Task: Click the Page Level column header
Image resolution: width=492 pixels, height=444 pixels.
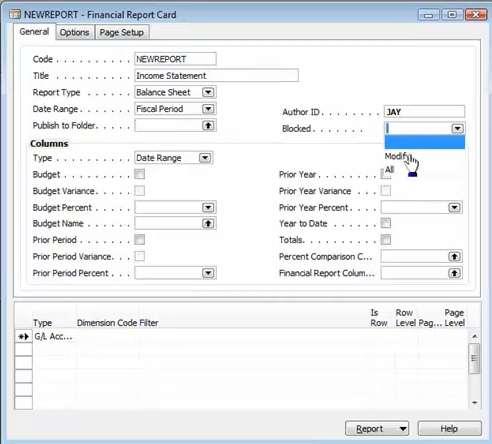Action: 455,318
